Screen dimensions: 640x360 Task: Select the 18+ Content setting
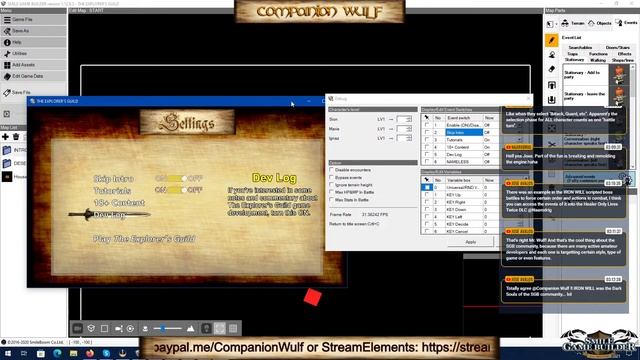coord(119,202)
